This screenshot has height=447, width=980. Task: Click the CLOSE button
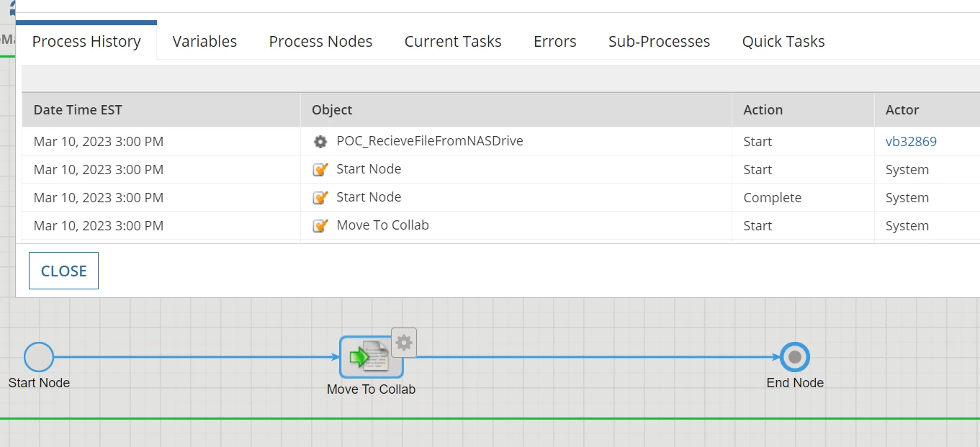(x=63, y=271)
